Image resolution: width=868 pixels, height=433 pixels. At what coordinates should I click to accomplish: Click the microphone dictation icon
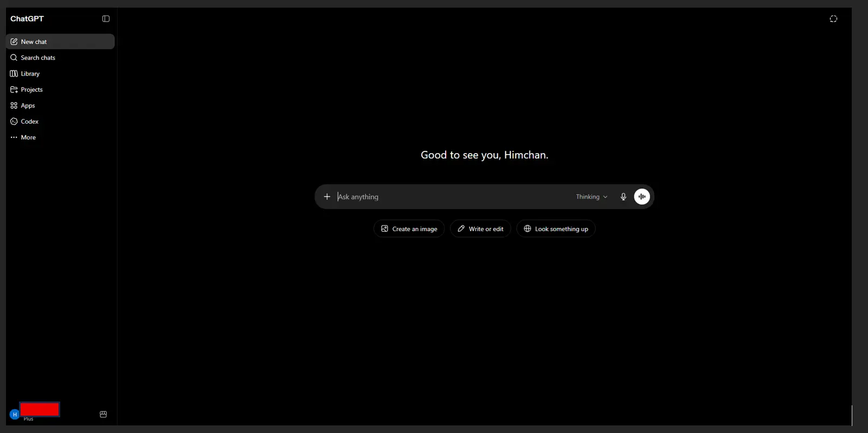(623, 196)
